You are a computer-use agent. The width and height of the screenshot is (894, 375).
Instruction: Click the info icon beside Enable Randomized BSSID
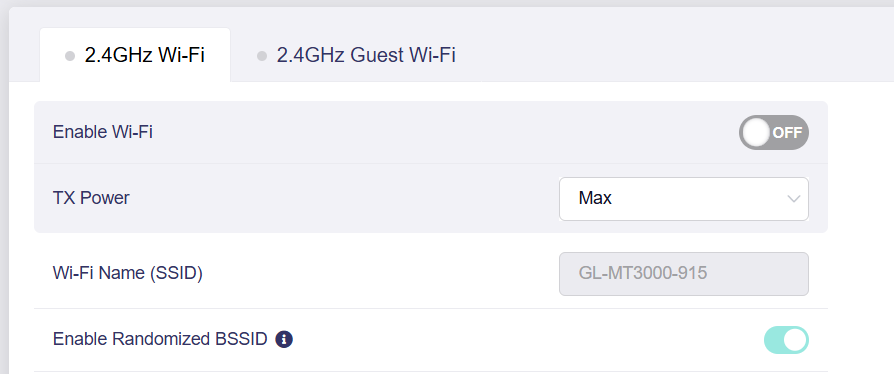pyautogui.click(x=284, y=340)
